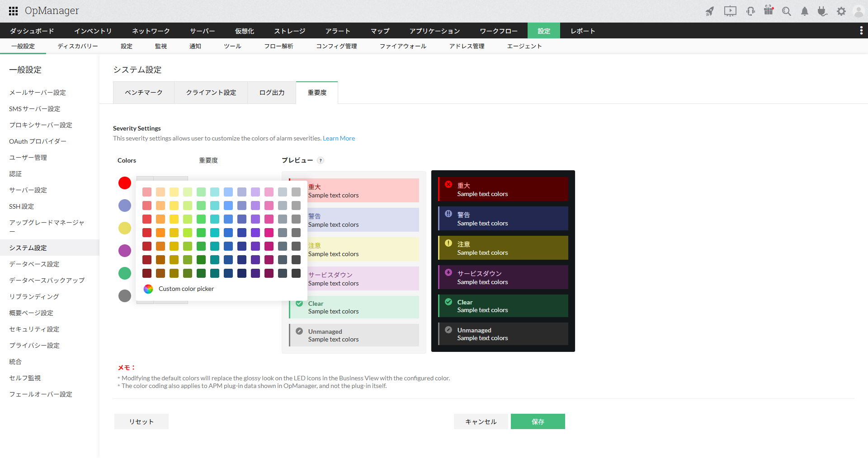The height and width of the screenshot is (458, 868).
Task: Open the vertical three-dot menu
Action: 861,30
